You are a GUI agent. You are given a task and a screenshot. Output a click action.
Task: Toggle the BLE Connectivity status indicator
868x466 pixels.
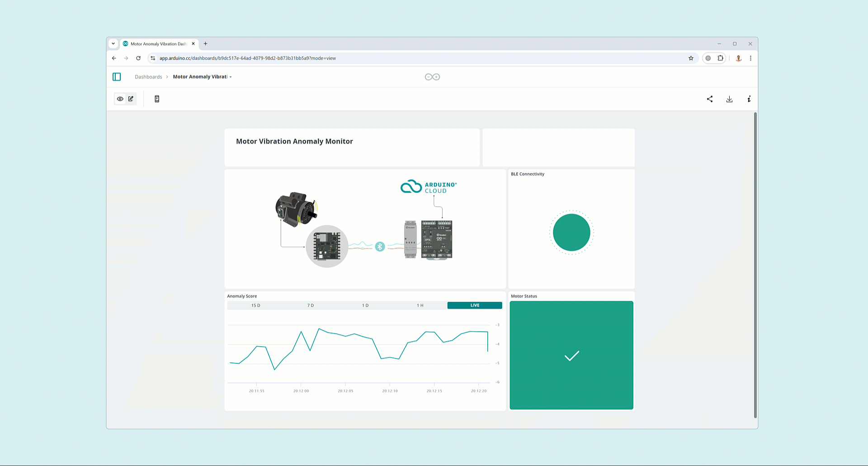[571, 232]
